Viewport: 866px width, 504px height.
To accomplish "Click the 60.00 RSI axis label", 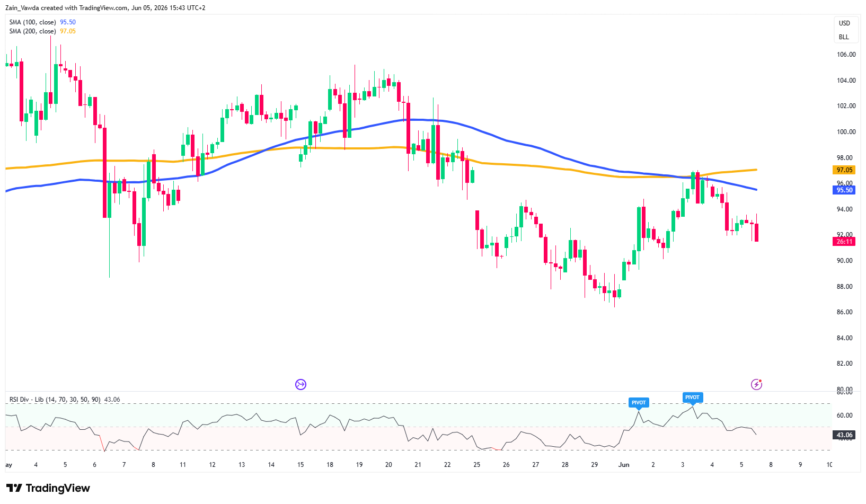I will coord(845,415).
